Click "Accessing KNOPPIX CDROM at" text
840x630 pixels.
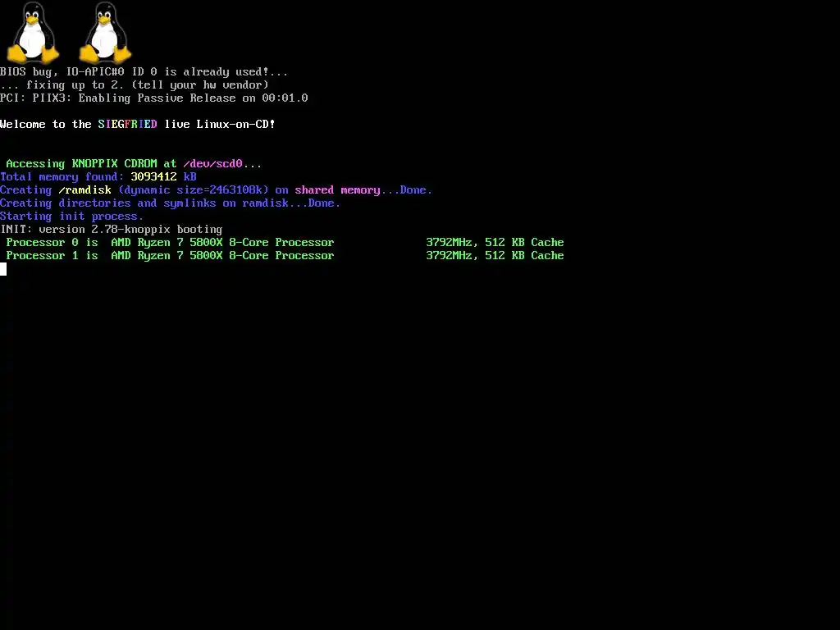91,163
